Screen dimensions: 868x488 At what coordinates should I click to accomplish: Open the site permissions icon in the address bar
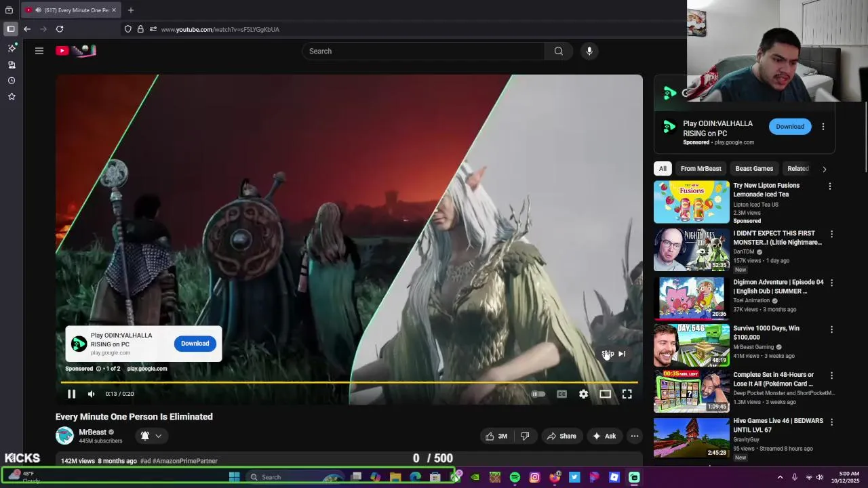[153, 29]
